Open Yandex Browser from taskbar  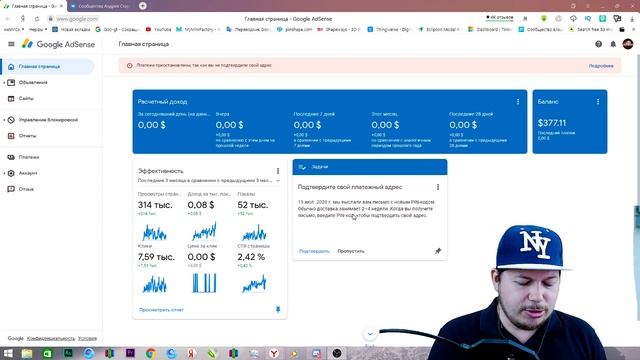pos(274,353)
